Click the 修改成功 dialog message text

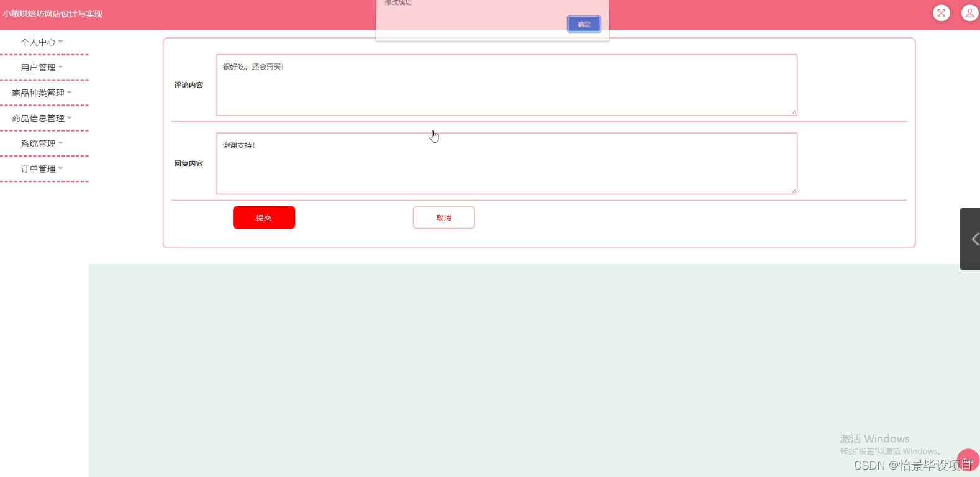pyautogui.click(x=398, y=2)
